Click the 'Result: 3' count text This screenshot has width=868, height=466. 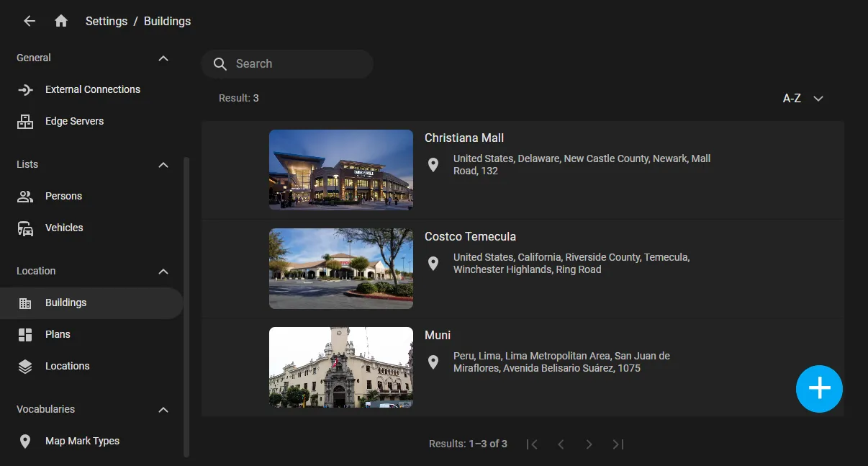[x=239, y=99]
